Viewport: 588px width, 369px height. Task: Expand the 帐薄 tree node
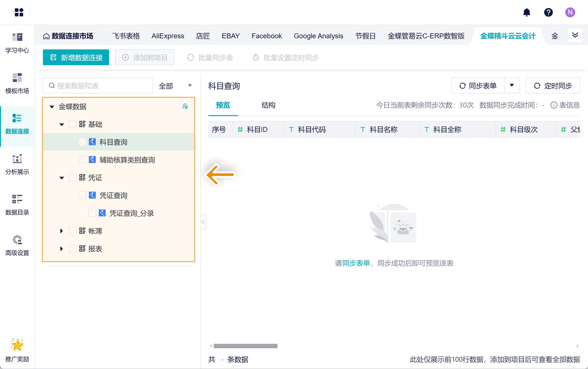point(61,231)
